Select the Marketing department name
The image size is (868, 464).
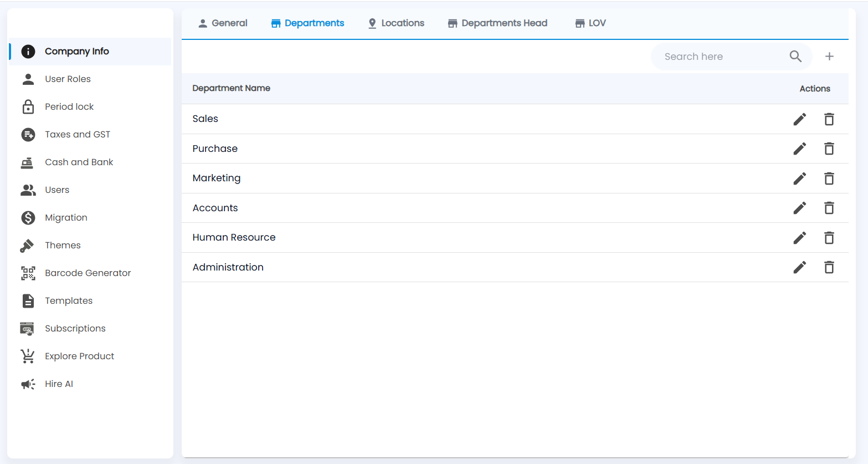tap(217, 178)
